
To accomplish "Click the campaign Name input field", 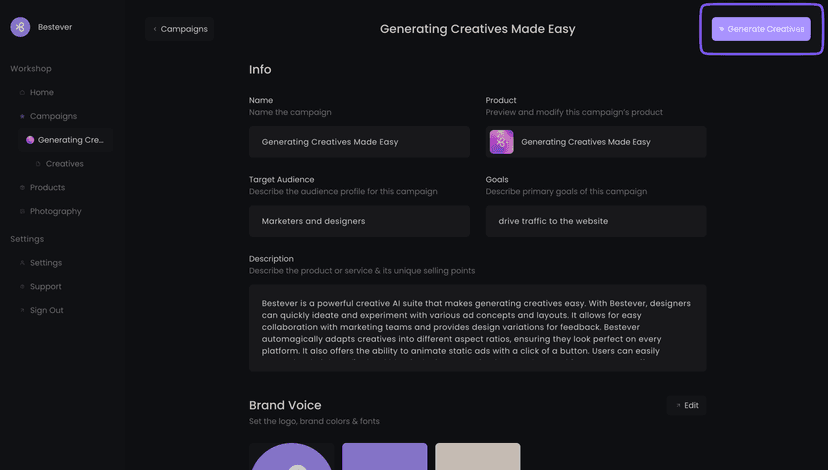I will 359,142.
